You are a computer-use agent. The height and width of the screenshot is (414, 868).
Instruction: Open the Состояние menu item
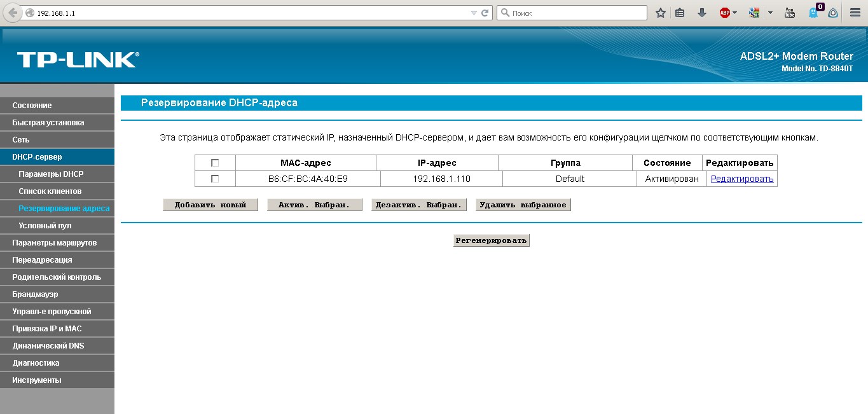coord(57,105)
